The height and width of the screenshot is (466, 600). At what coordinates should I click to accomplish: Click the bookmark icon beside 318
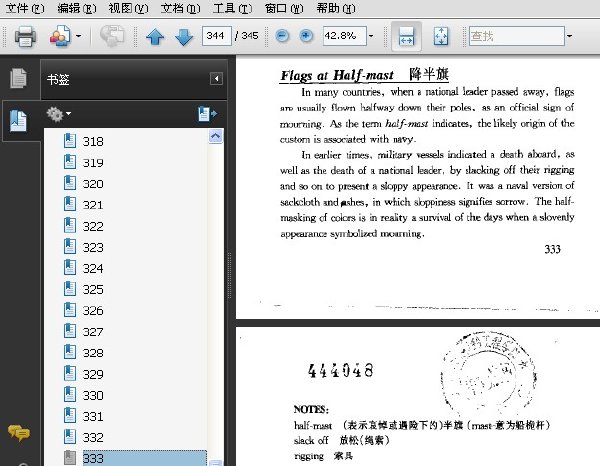pos(70,140)
